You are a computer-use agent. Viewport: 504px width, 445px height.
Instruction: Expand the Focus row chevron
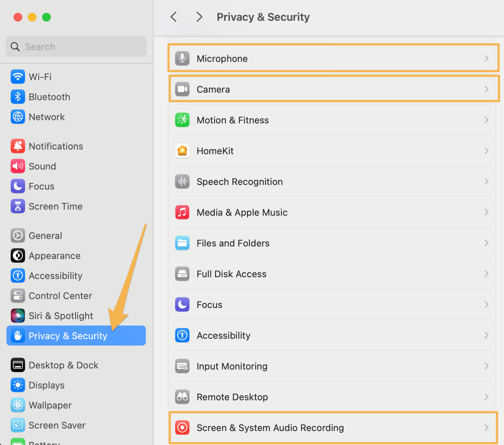[486, 304]
